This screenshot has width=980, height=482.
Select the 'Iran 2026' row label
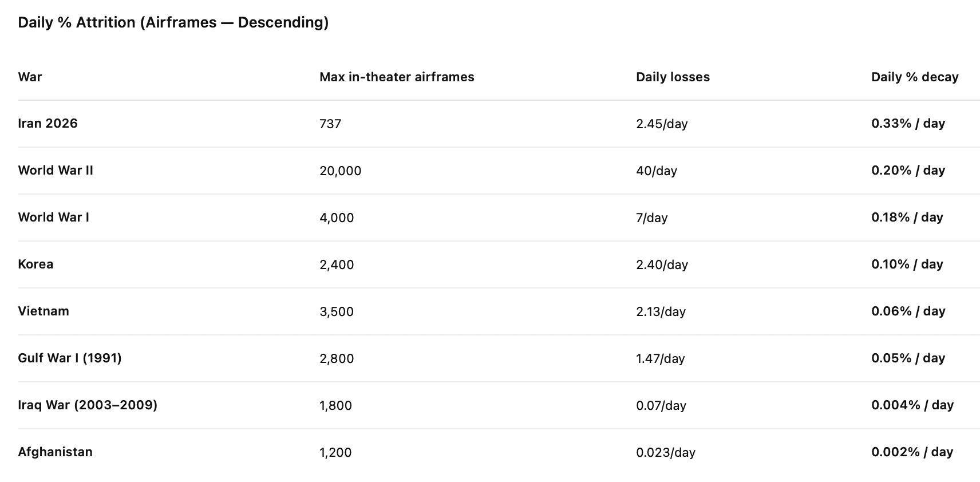(x=48, y=123)
